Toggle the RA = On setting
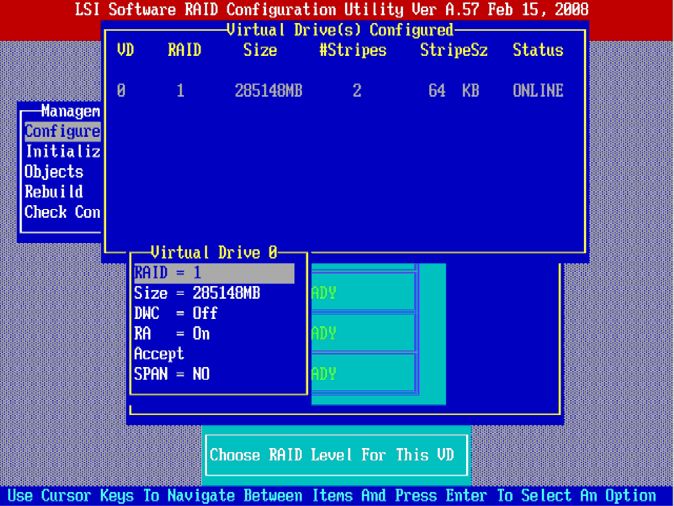This screenshot has height=506, width=674. pyautogui.click(x=172, y=334)
